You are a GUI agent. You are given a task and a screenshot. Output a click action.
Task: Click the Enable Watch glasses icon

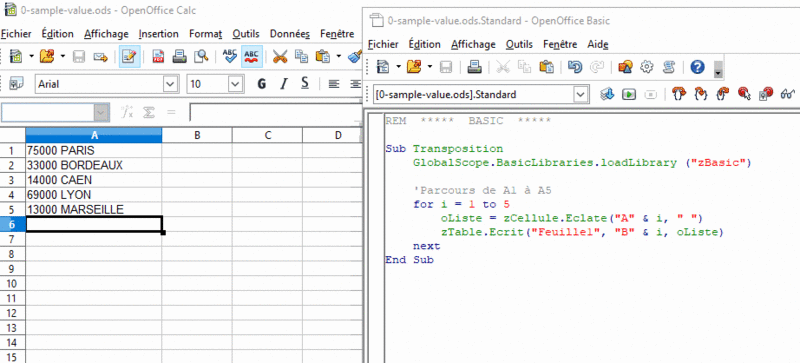pyautogui.click(x=788, y=94)
